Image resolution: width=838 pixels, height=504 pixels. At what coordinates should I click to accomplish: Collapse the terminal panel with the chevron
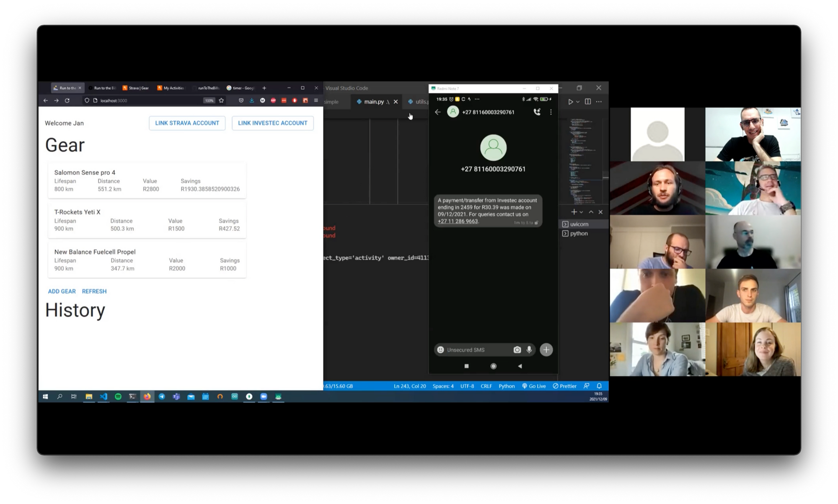[591, 212]
